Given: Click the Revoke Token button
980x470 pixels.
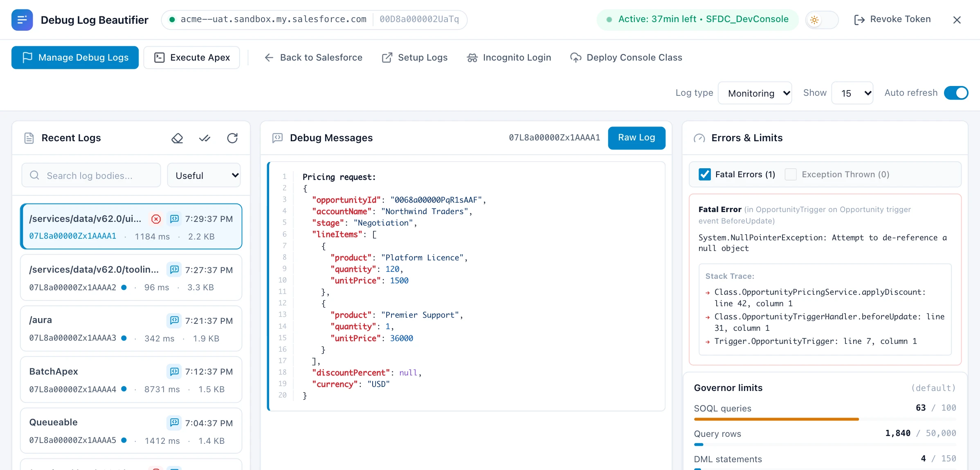Looking at the screenshot, I should click(x=892, y=19).
